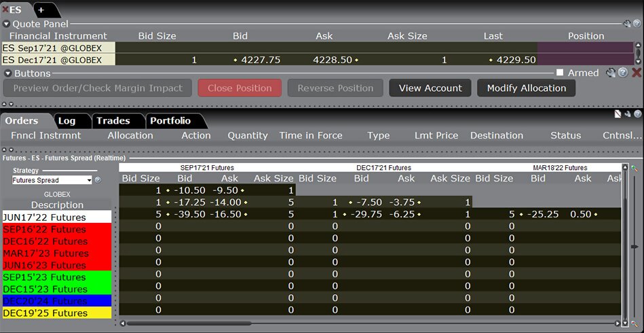Open Orders panel configuration wrench icon

click(628, 114)
